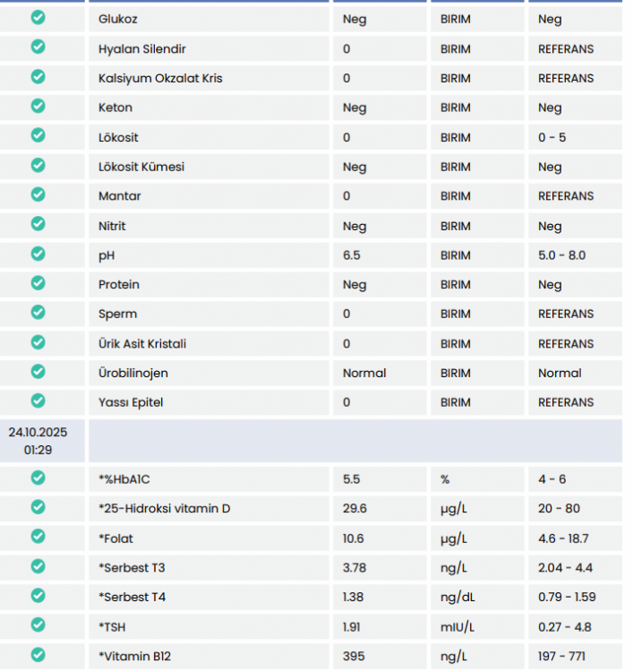Click the Kalsiyum Okzalat Kris row label
The height and width of the screenshot is (672, 633).
[x=160, y=79]
